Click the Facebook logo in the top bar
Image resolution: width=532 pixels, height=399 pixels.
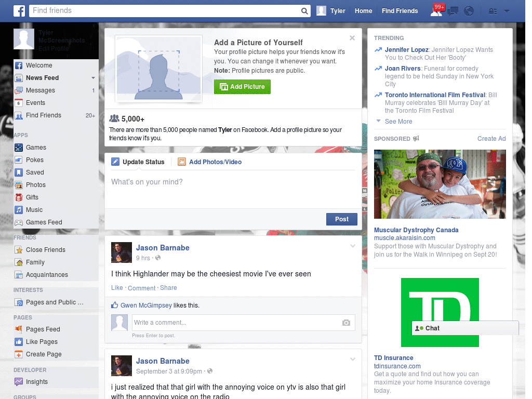click(x=19, y=11)
